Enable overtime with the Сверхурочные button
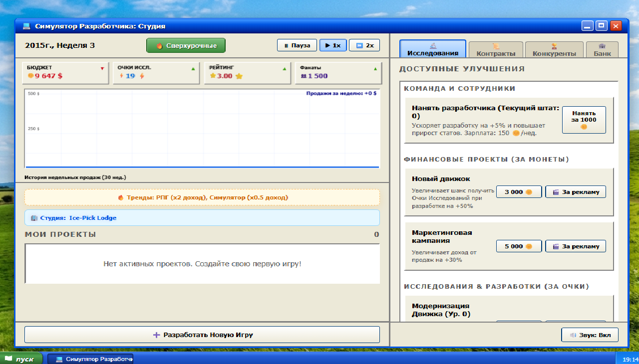 click(186, 45)
